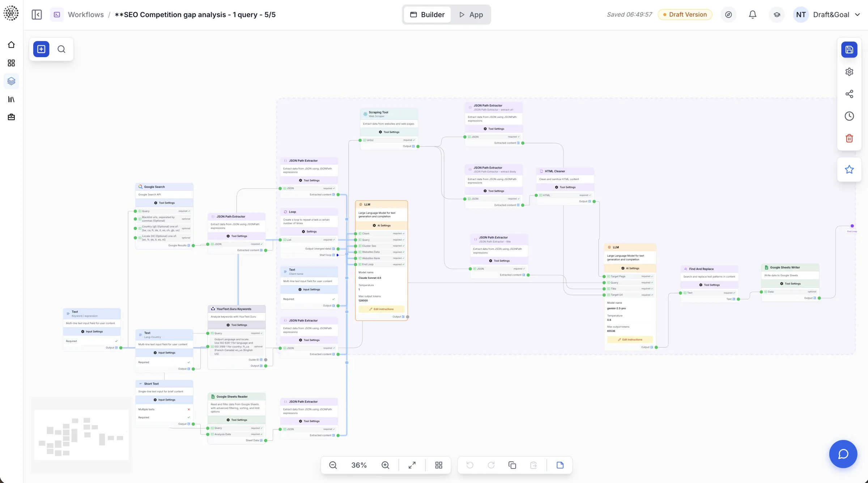Open the briefcase icon in sidebar
Screen dimensions: 868x483
click(x=11, y=117)
